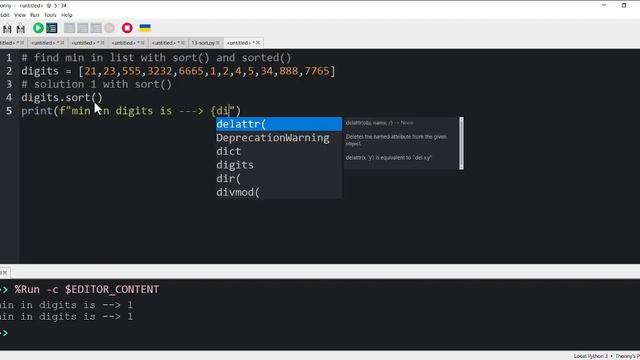Restore down the Thonny window
This screenshot has height=360, width=640.
coord(624,5)
